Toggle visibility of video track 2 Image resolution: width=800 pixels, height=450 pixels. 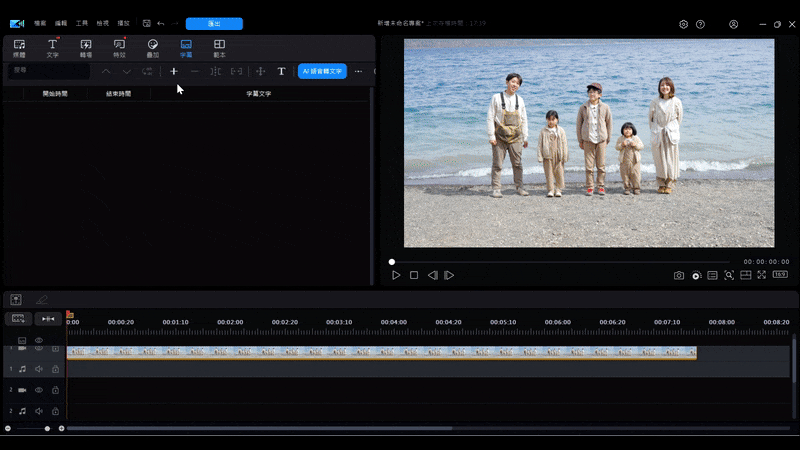(x=39, y=390)
